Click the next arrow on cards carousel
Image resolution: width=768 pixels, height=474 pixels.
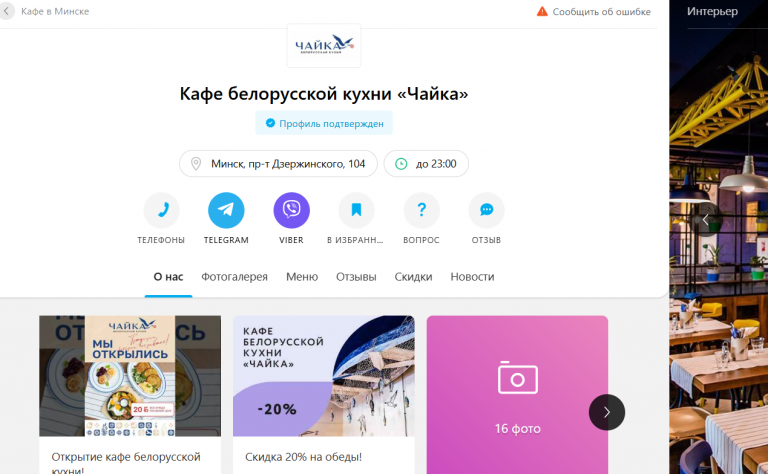coord(607,412)
